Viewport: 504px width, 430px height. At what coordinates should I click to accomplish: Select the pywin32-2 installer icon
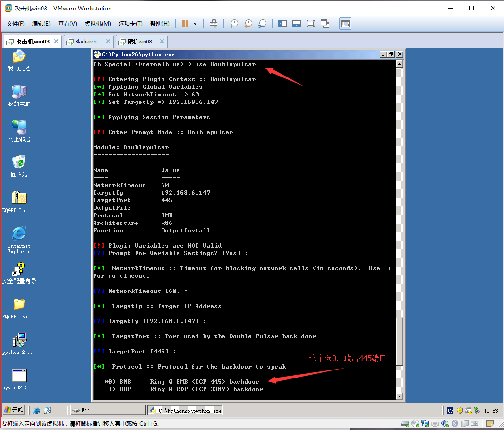point(19,379)
